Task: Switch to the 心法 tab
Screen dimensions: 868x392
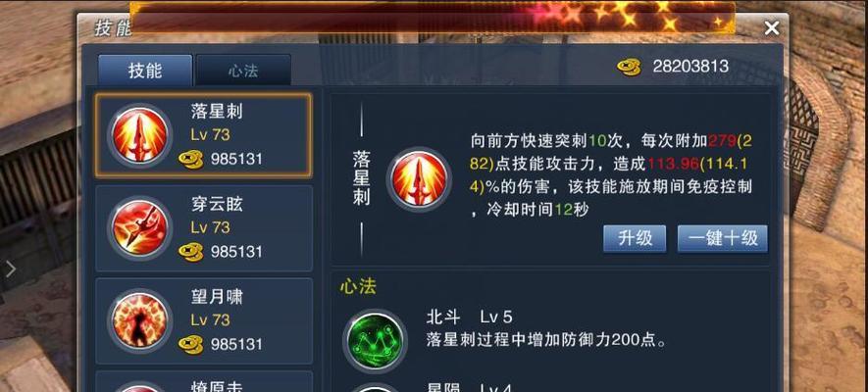Action: click(243, 71)
